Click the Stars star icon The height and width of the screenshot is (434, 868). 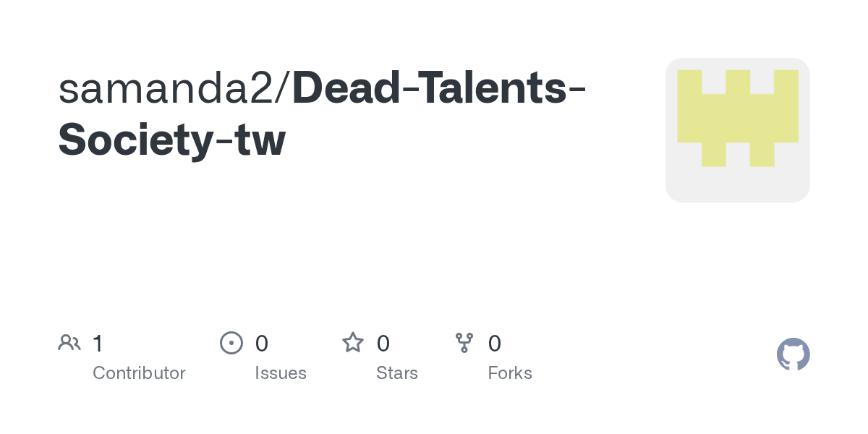[x=353, y=342]
